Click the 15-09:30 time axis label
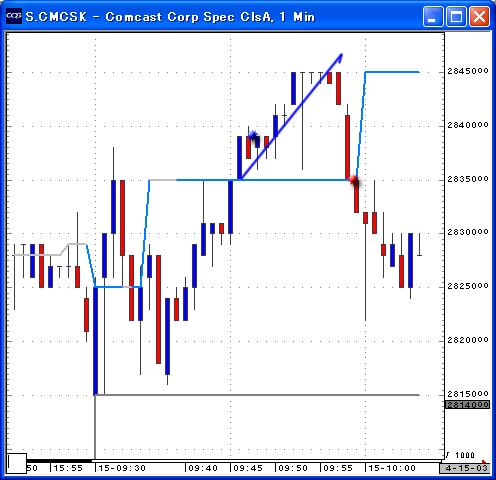This screenshot has width=496, height=480. tap(122, 468)
